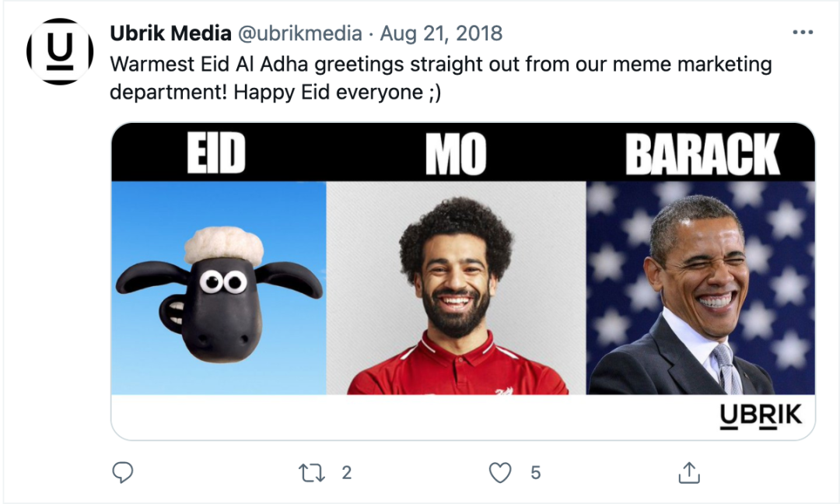Image resolution: width=840 pixels, height=504 pixels.
Task: Click the right panel with starry background
Action: [700, 288]
